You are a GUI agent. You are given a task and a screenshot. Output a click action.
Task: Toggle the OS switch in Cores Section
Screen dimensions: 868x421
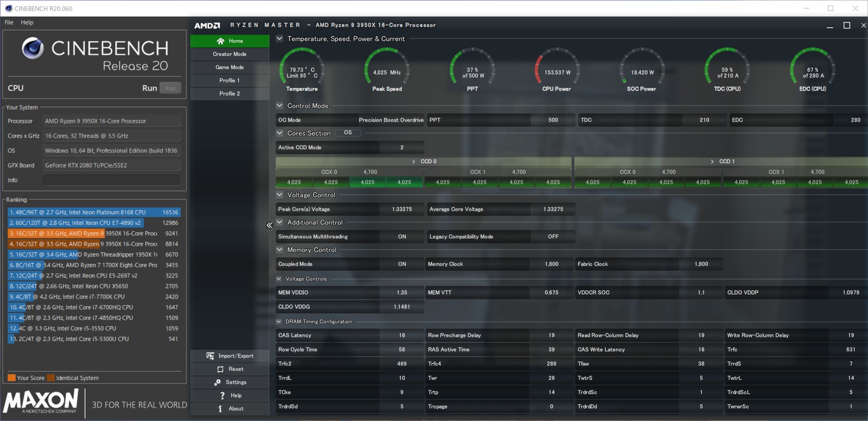347,133
